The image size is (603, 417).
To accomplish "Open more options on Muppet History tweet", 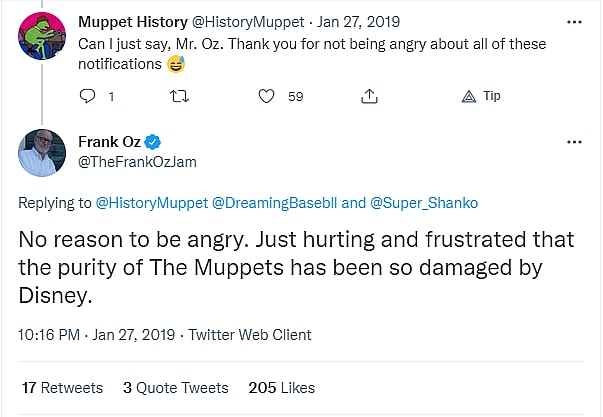I will click(574, 21).
